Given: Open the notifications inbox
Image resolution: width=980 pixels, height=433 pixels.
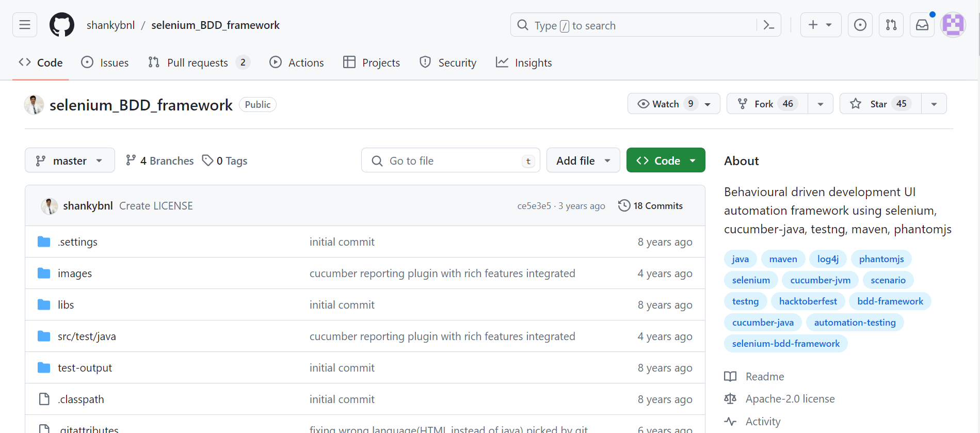Looking at the screenshot, I should point(922,25).
